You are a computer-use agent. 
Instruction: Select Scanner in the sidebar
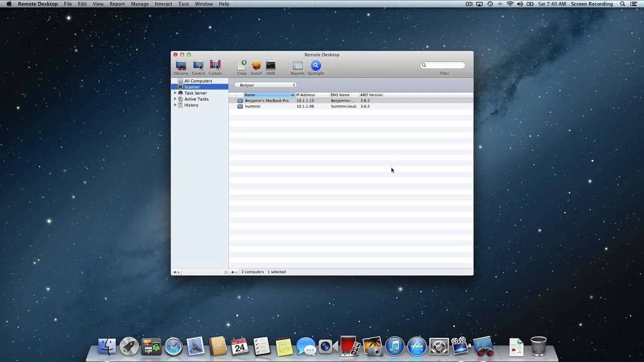[x=200, y=87]
